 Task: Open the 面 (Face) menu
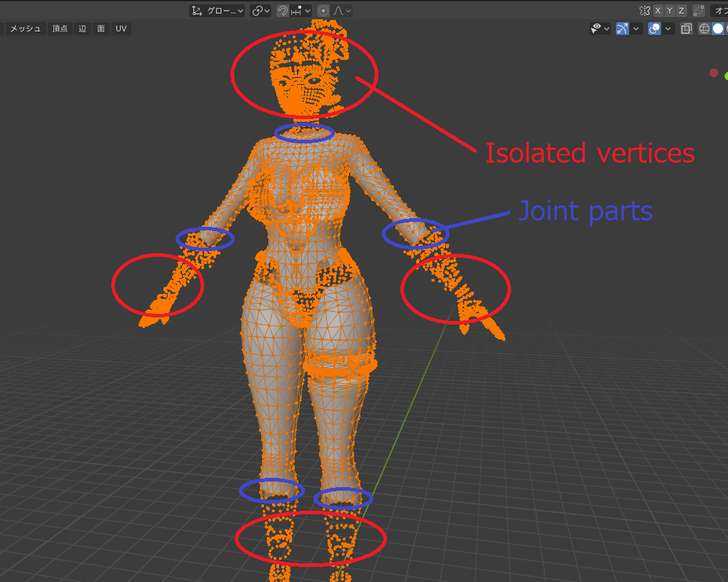pyautogui.click(x=101, y=29)
